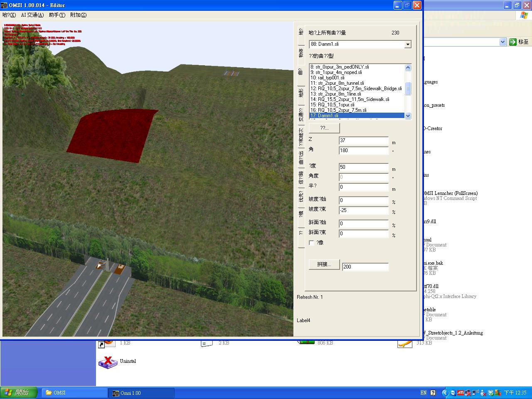Viewport: 532px width, 399px height.
Task: Toggle the mirror checkbox below slope fields
Action: 312,243
